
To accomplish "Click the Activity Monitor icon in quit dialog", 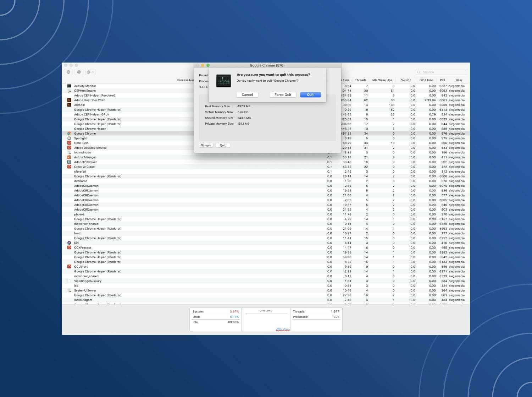I will pyautogui.click(x=223, y=81).
